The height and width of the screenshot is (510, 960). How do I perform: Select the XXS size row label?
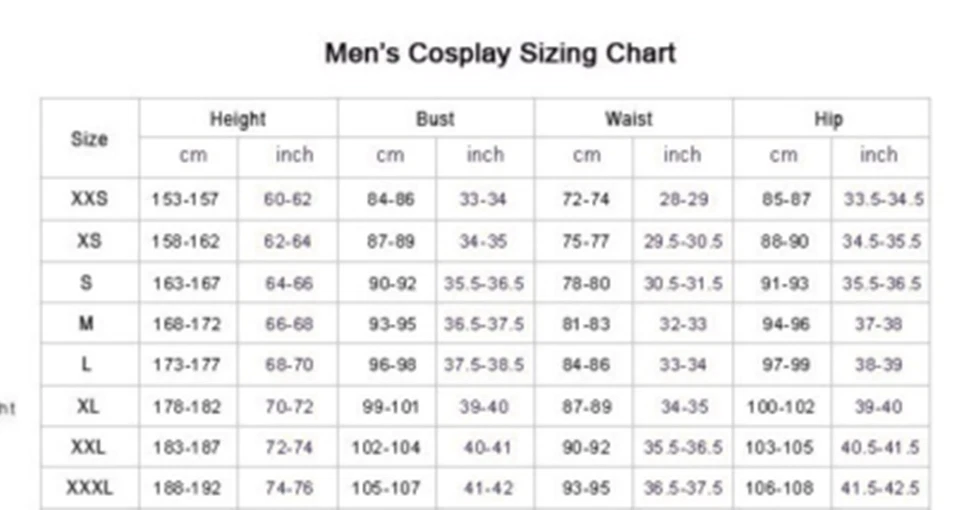(89, 199)
